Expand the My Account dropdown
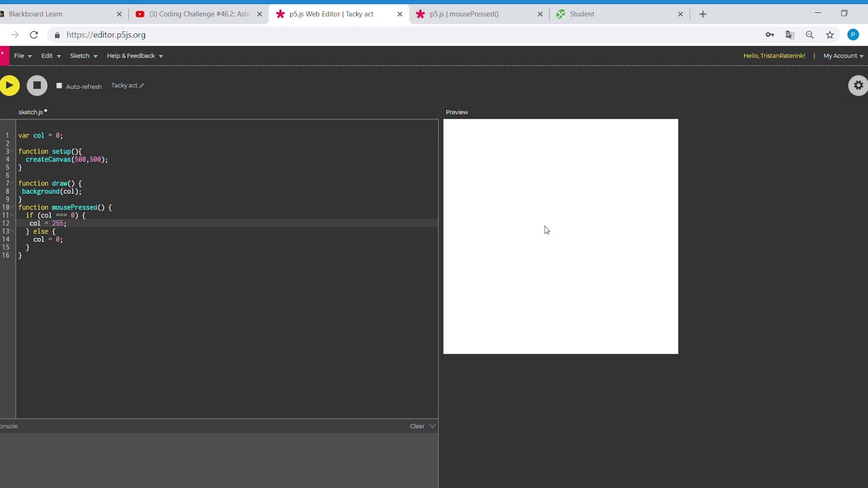Screen dimensions: 868x488 tap(843, 56)
